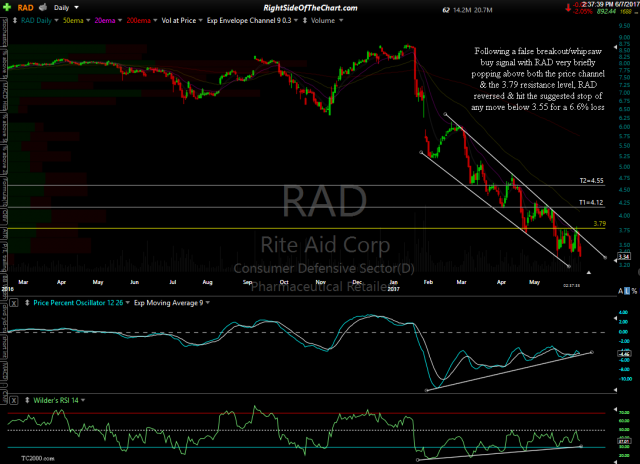
Task: Click the Volume indicator label
Action: (x=323, y=20)
